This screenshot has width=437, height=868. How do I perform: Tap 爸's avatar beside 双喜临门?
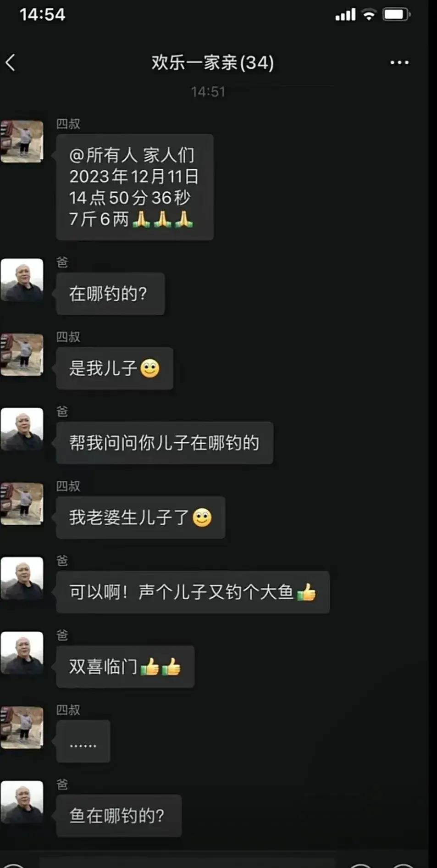pyautogui.click(x=22, y=653)
